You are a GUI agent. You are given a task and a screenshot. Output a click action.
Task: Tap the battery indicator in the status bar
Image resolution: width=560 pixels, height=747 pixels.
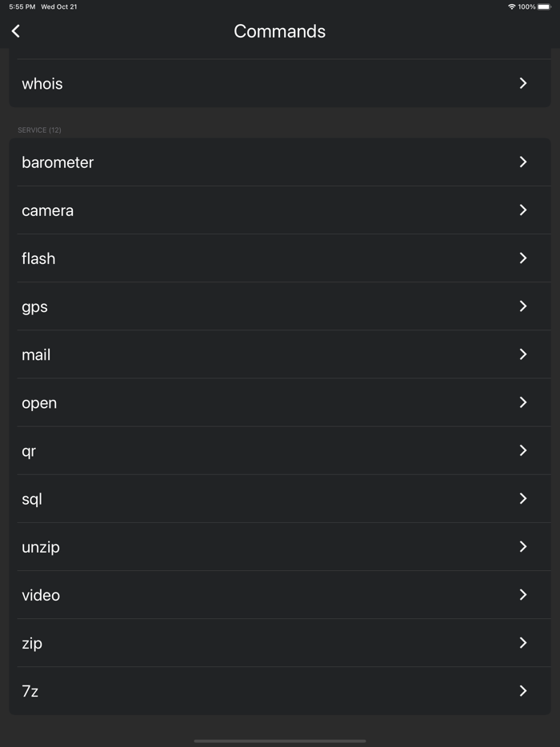[546, 6]
